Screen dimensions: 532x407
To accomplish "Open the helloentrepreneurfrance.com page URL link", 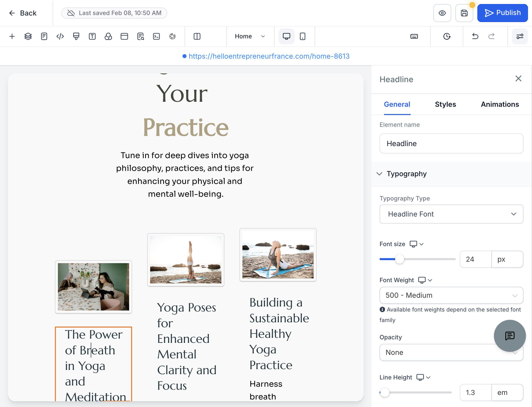I will 269,56.
